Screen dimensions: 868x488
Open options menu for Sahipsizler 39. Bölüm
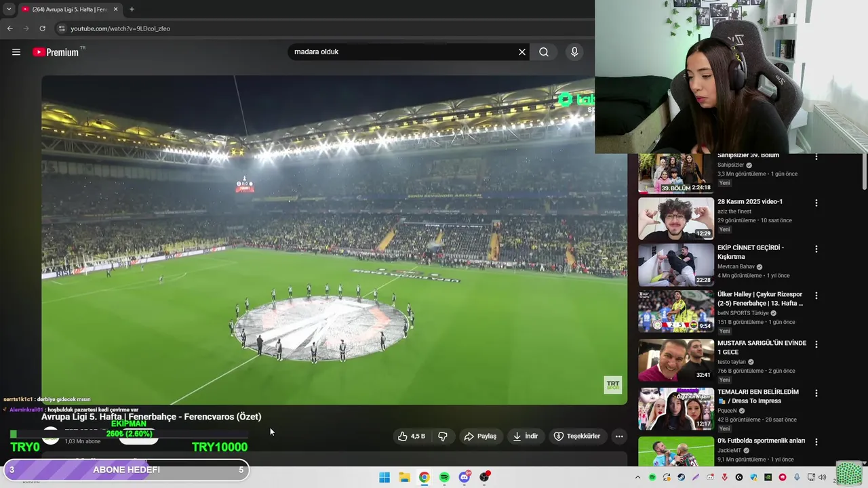816,157
